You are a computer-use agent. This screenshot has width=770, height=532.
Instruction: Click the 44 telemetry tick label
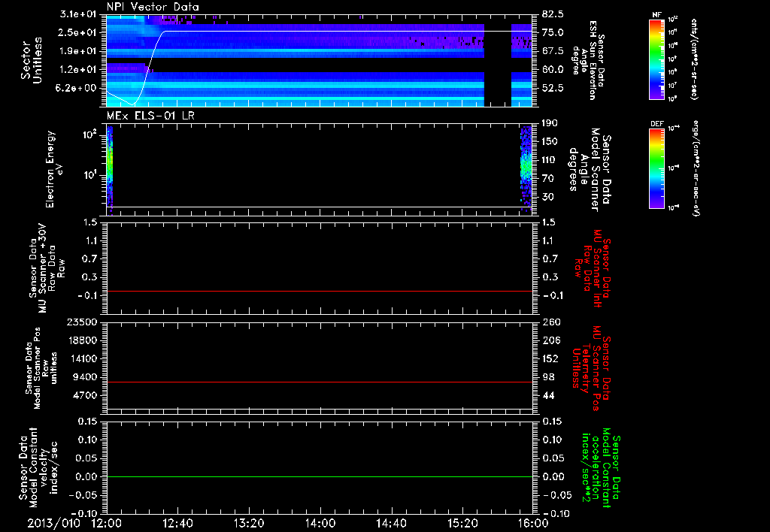[548, 395]
